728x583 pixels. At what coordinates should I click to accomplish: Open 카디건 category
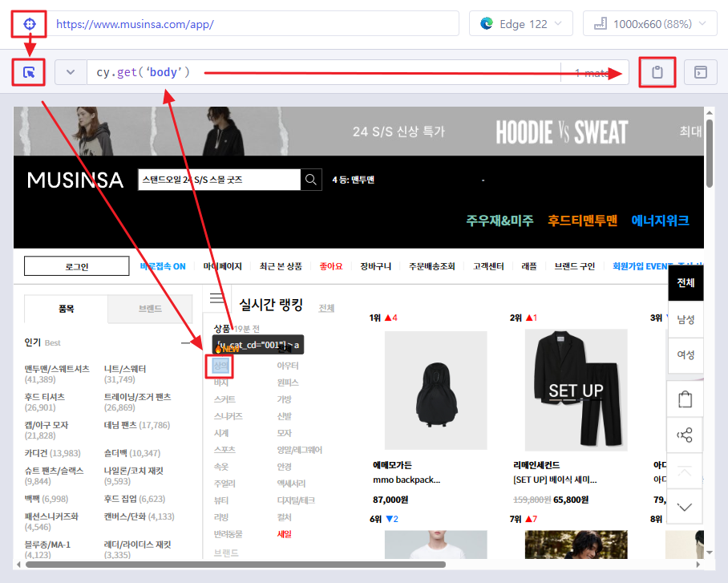37,453
